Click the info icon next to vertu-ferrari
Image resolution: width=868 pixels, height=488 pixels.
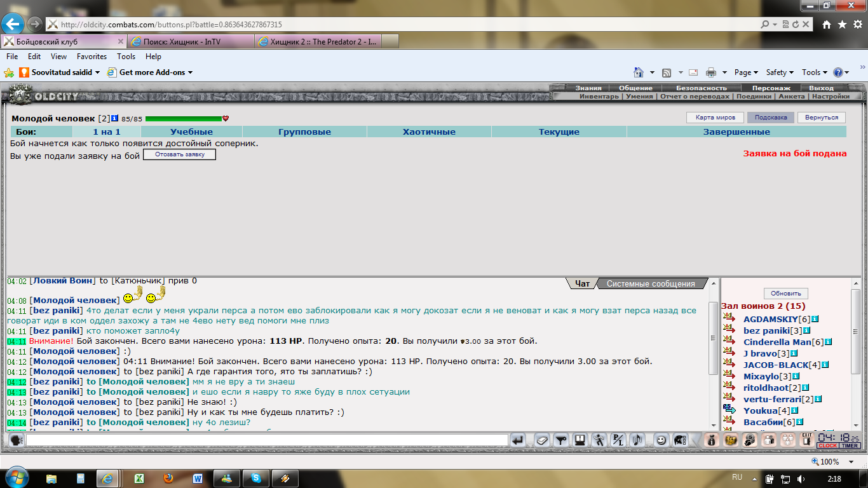(818, 399)
